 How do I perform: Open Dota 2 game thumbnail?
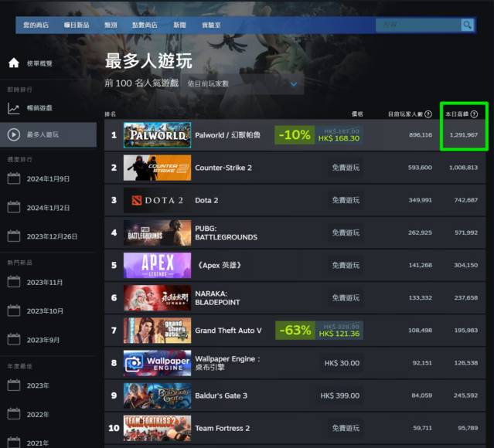point(157,200)
